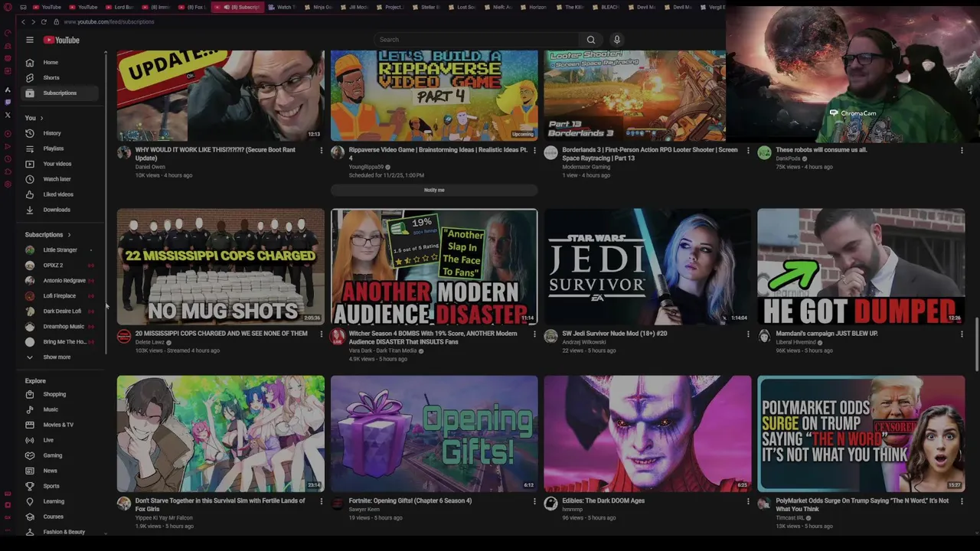Open Timcast IRL channel name link
The image size is (980, 551).
click(789, 518)
